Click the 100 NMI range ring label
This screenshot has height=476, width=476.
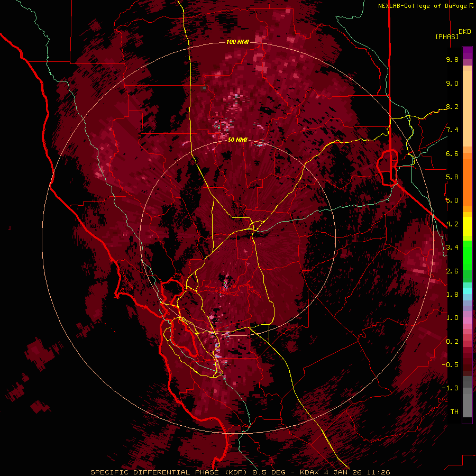tap(237, 42)
